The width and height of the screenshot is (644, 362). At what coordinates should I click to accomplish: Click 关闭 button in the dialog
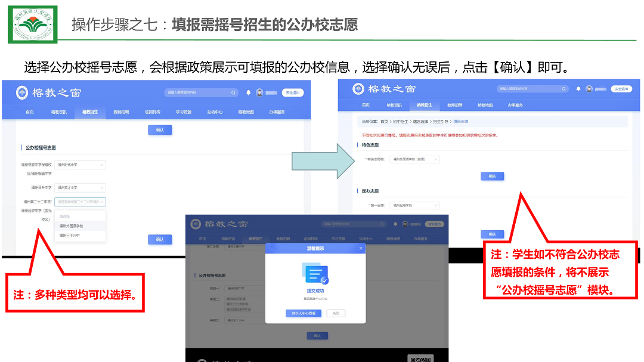coord(336,313)
